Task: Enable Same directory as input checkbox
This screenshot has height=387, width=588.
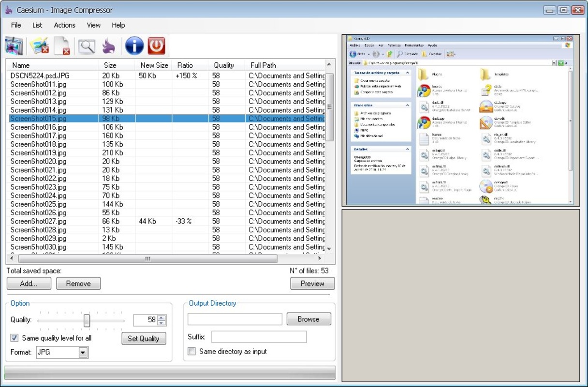Action: click(192, 351)
